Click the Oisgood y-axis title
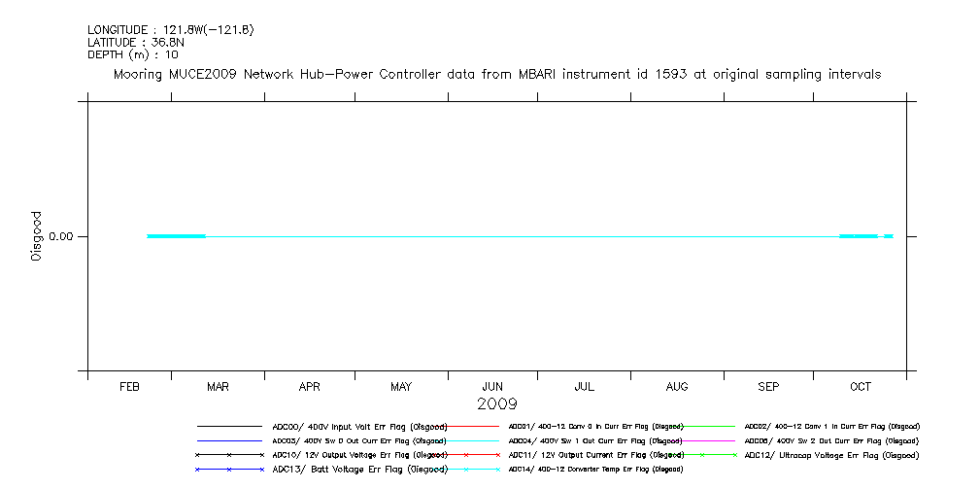The height and width of the screenshot is (490, 980). [37, 236]
